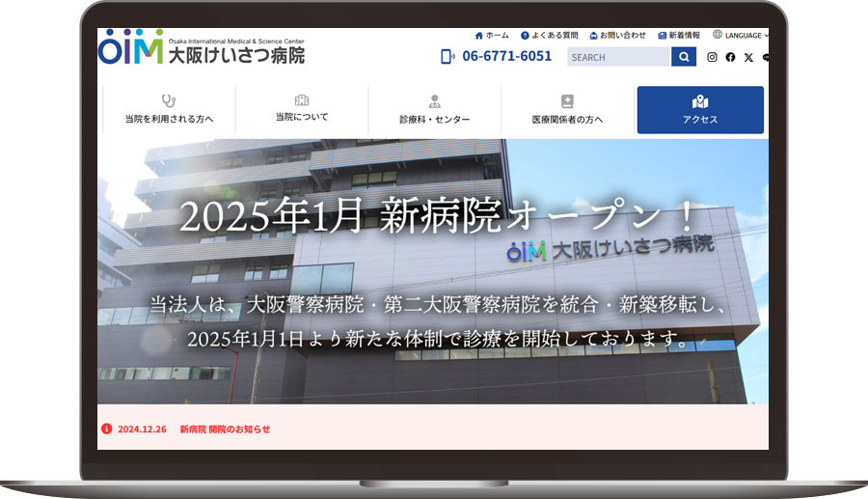Open the hospital's X (Twitter) page
The image size is (868, 499).
748,58
